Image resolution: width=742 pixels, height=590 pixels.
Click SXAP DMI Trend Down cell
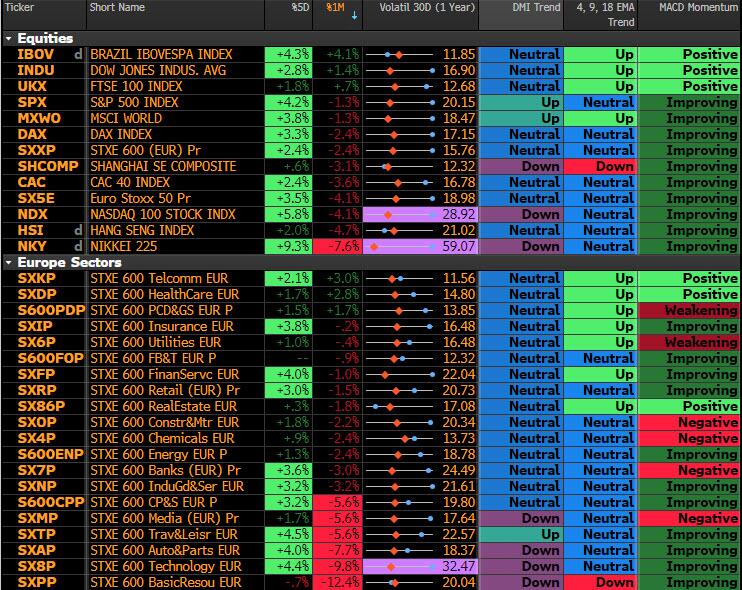[x=521, y=550]
